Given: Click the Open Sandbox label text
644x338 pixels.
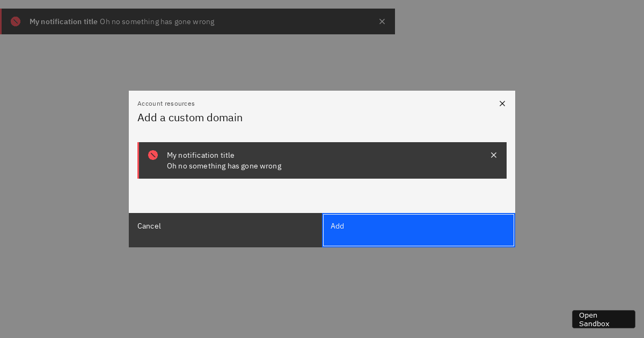Looking at the screenshot, I should pyautogui.click(x=594, y=319).
